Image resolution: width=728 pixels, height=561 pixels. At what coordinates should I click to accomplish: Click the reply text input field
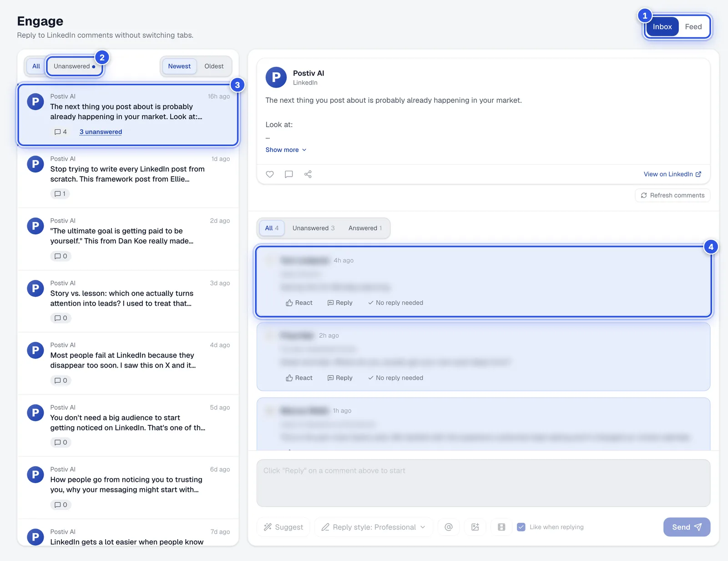click(483, 483)
